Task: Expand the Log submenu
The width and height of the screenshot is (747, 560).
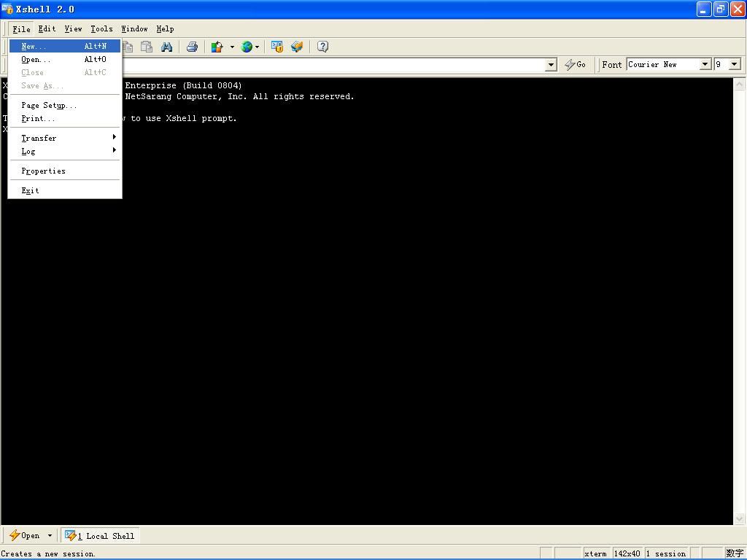Action: [x=65, y=151]
